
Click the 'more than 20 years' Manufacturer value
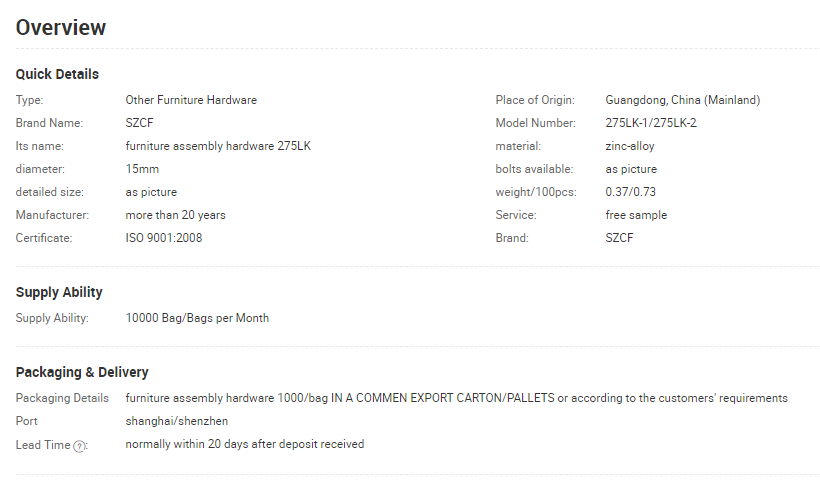(x=175, y=215)
